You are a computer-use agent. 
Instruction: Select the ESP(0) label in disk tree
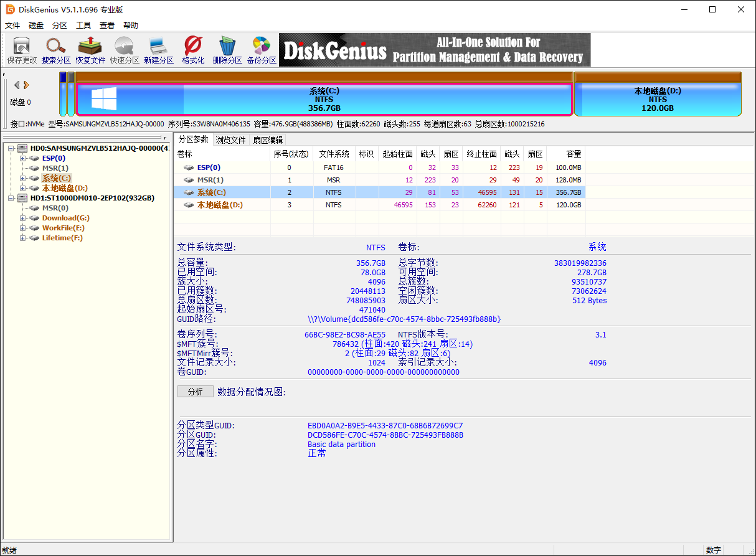[x=54, y=158]
